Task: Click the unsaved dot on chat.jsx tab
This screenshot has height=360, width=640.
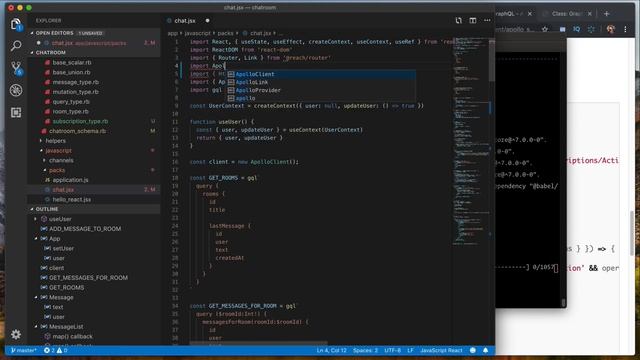Action: click(207, 20)
